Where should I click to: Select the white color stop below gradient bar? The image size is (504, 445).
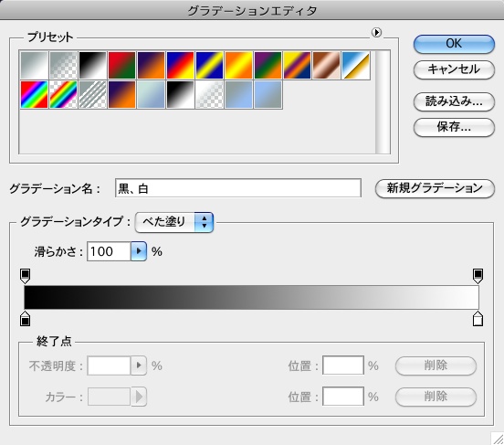pos(478,319)
